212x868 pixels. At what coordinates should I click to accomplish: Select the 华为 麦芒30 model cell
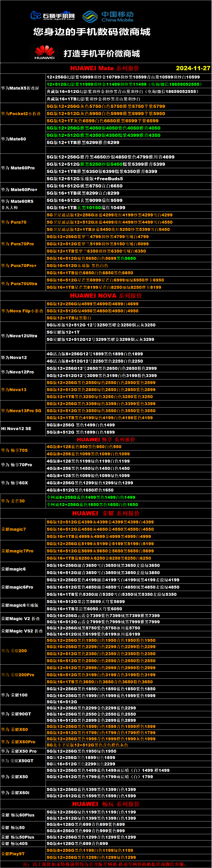(23, 501)
